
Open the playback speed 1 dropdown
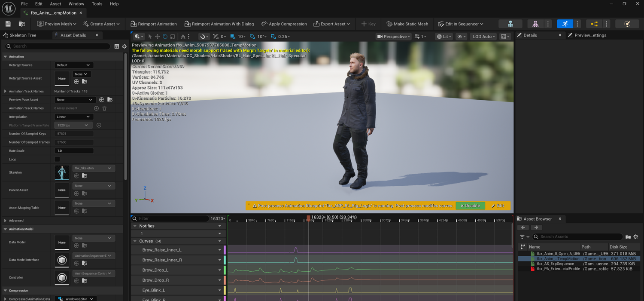[x=421, y=37]
